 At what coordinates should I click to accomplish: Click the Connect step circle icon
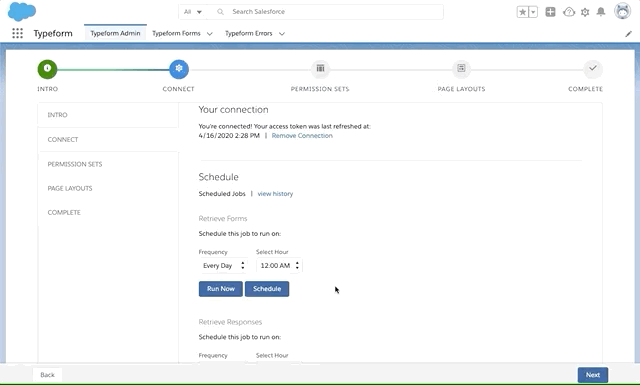click(x=179, y=69)
